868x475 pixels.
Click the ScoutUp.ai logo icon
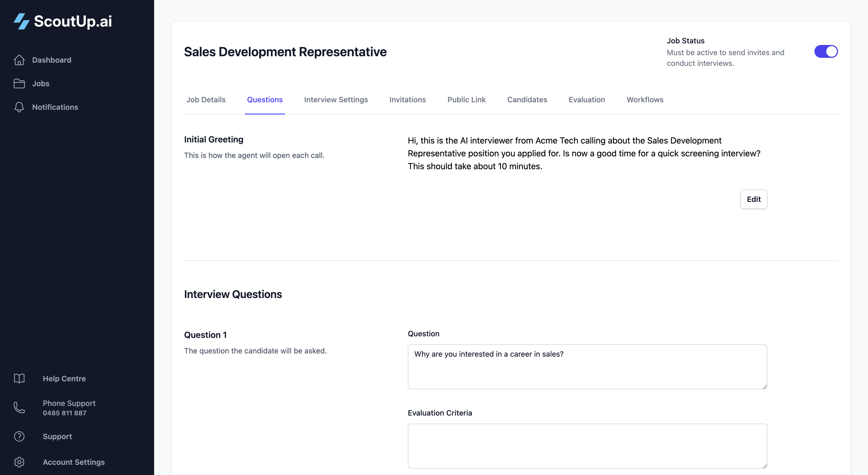tap(22, 21)
